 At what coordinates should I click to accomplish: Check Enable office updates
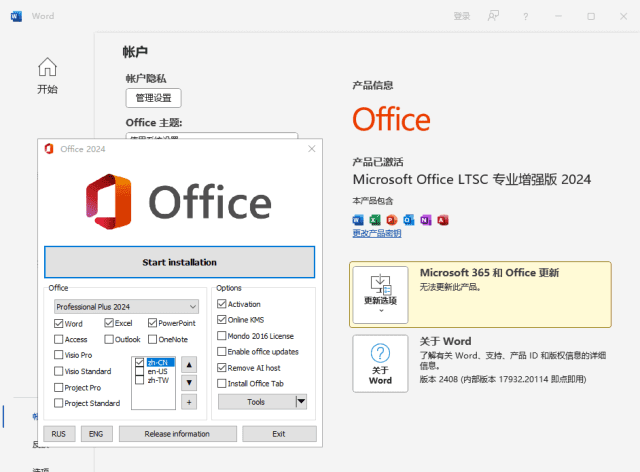[222, 352]
